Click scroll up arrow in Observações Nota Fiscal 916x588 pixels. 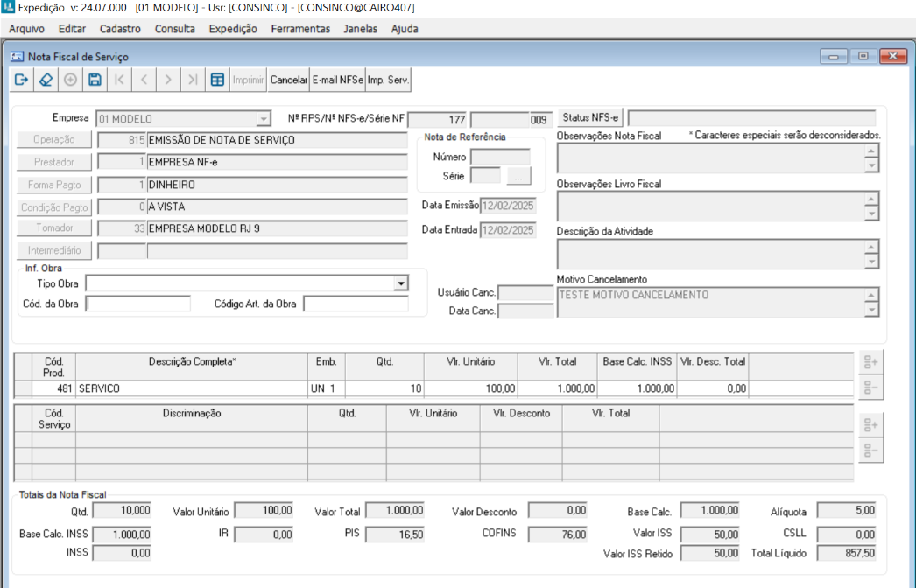pyautogui.click(x=871, y=151)
